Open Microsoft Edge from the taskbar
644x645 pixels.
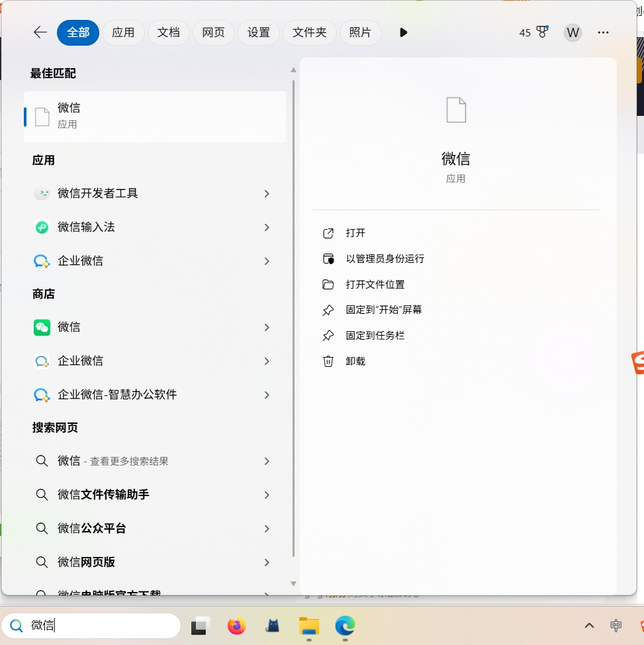pyautogui.click(x=345, y=626)
